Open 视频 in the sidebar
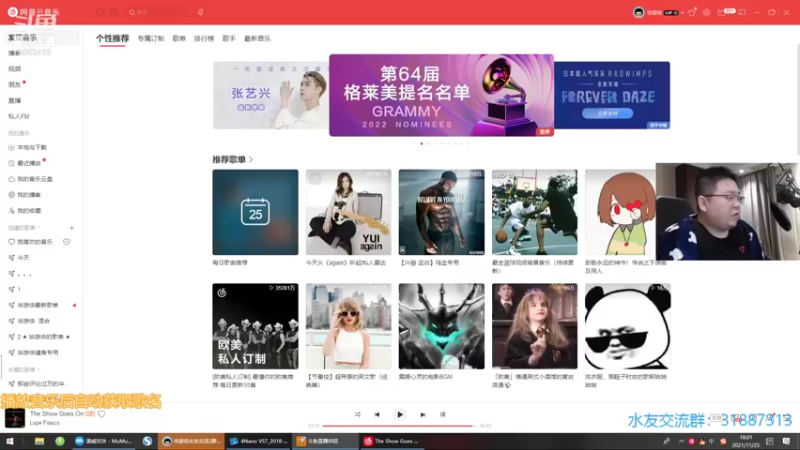Image resolution: width=800 pixels, height=450 pixels. [14, 68]
